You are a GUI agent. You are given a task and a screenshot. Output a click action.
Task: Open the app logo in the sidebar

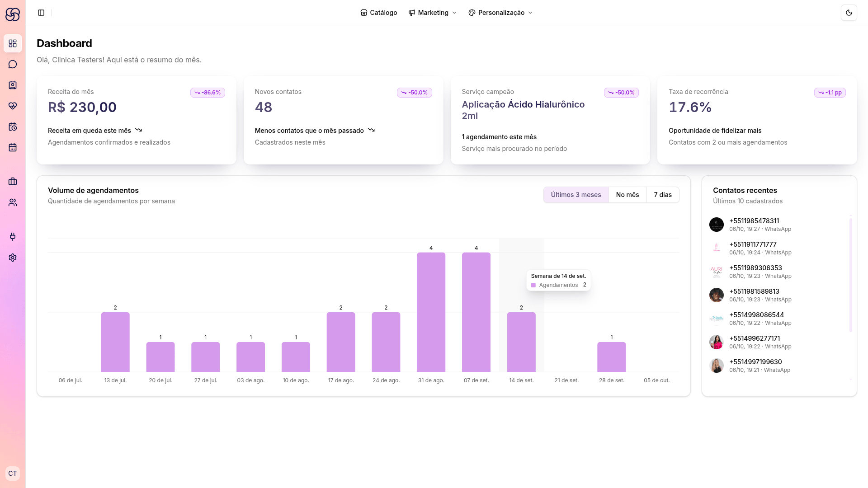pyautogui.click(x=13, y=14)
